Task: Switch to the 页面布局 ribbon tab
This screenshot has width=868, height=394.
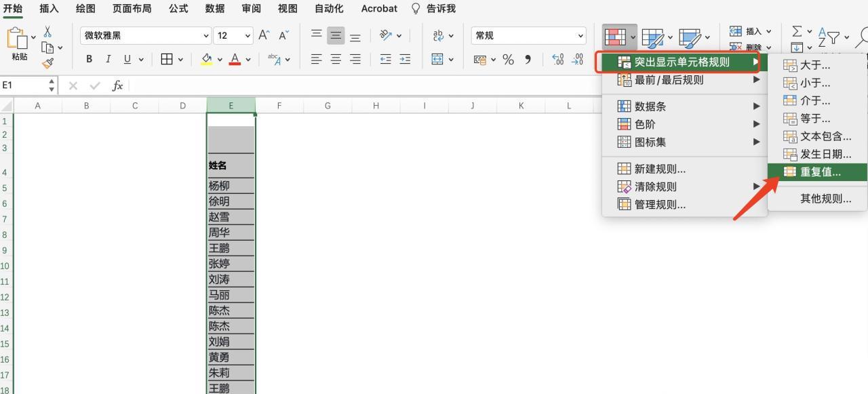Action: coord(132,9)
